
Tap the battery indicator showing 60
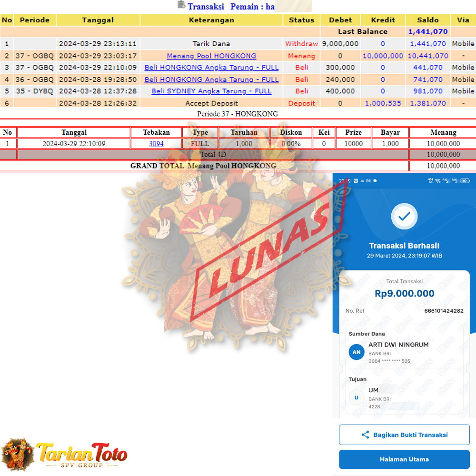pos(465,180)
